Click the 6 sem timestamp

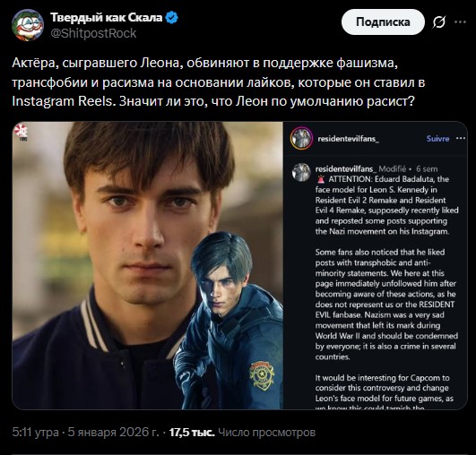pos(427,169)
